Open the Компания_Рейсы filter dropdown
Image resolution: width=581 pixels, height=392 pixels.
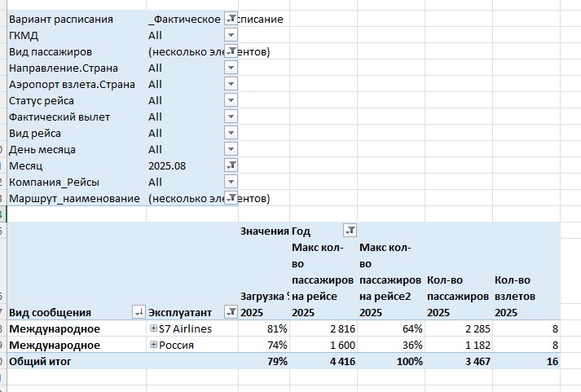click(x=231, y=182)
